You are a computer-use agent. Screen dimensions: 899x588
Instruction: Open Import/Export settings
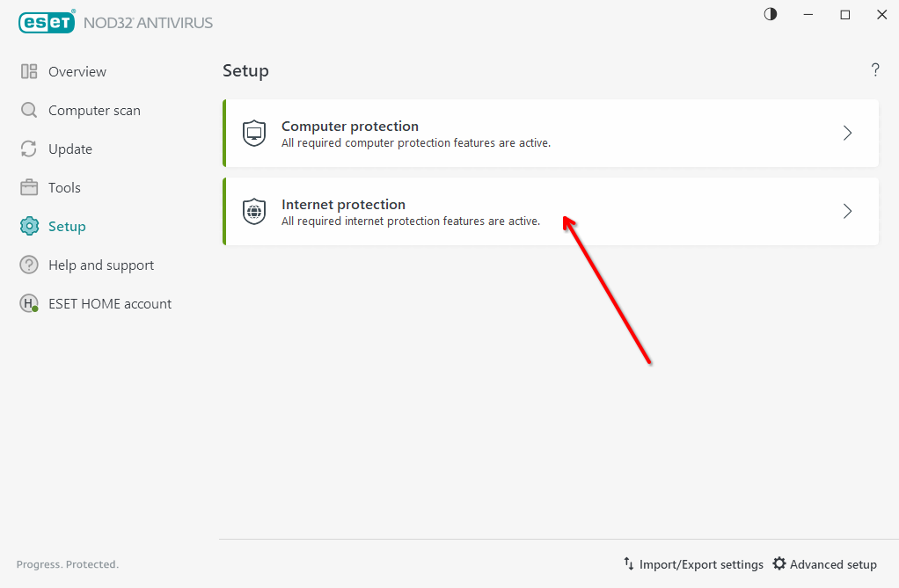pyautogui.click(x=693, y=564)
